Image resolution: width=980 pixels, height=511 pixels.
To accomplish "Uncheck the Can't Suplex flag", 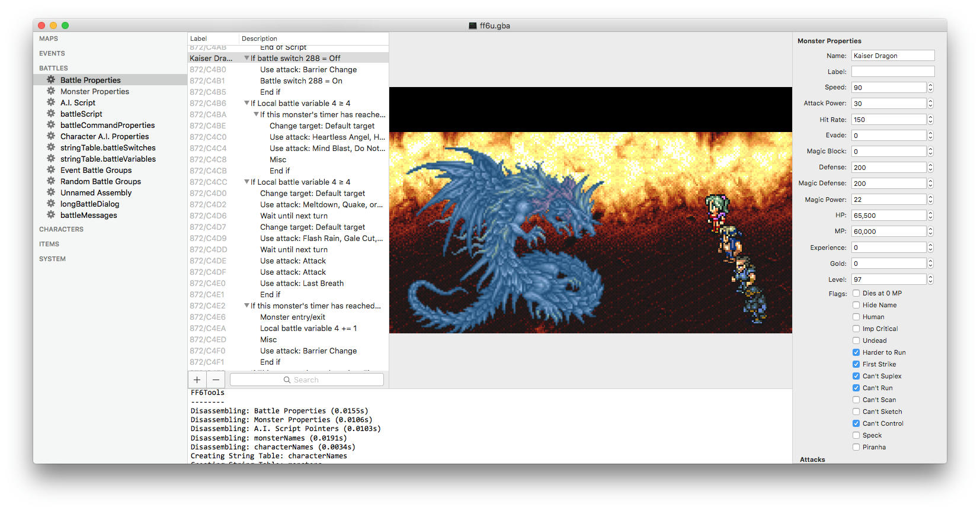I will pyautogui.click(x=856, y=376).
